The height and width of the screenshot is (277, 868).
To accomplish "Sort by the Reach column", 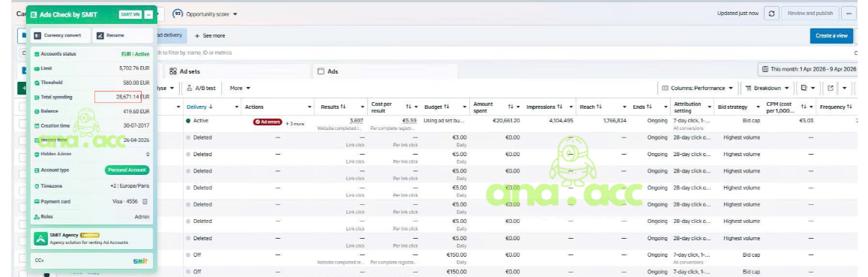I will [x=591, y=107].
